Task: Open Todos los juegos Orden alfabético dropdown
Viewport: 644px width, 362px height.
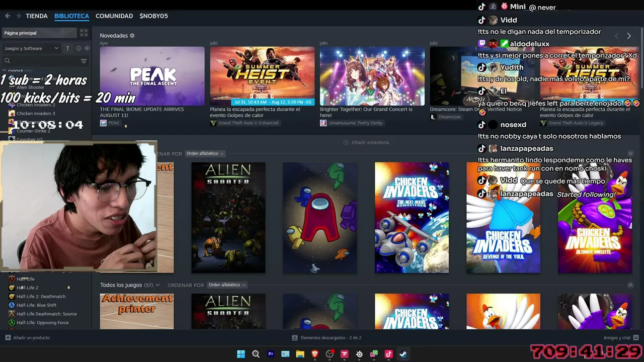Action: coord(227,285)
